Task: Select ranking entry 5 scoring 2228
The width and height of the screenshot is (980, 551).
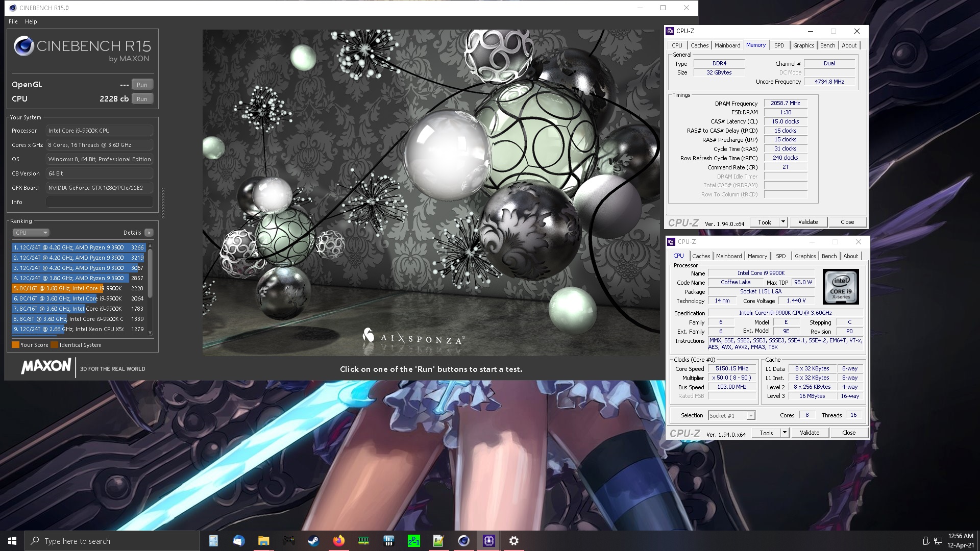Action: [x=79, y=288]
